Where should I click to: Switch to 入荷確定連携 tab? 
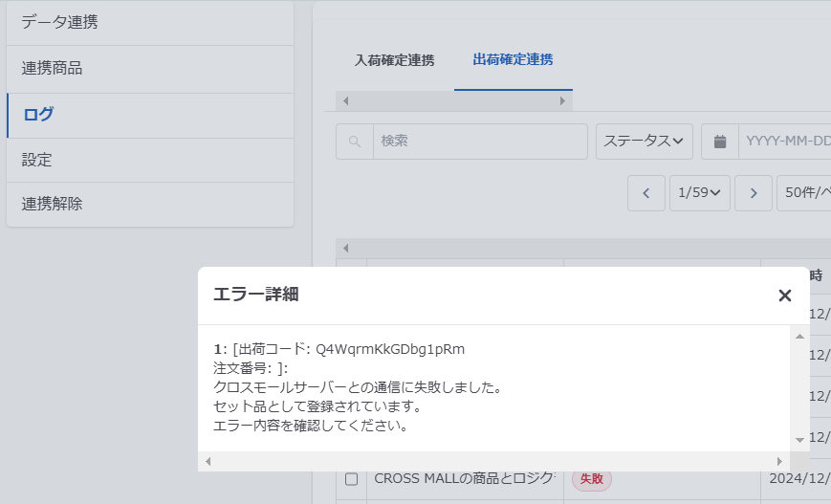pyautogui.click(x=394, y=60)
